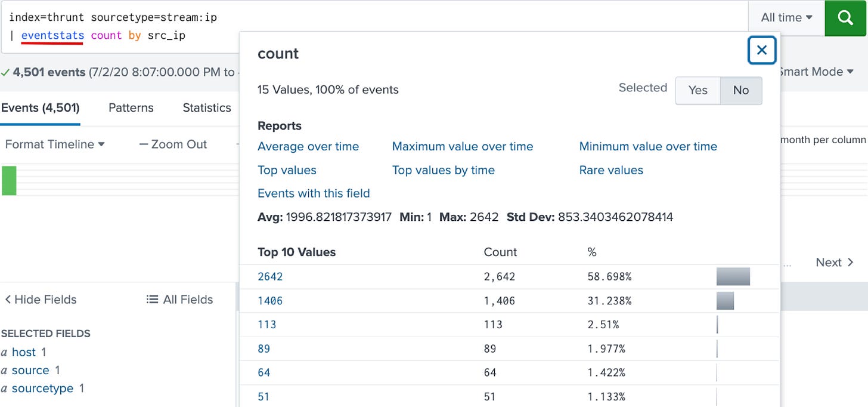Set Selected to No
868x407 pixels.
point(741,90)
